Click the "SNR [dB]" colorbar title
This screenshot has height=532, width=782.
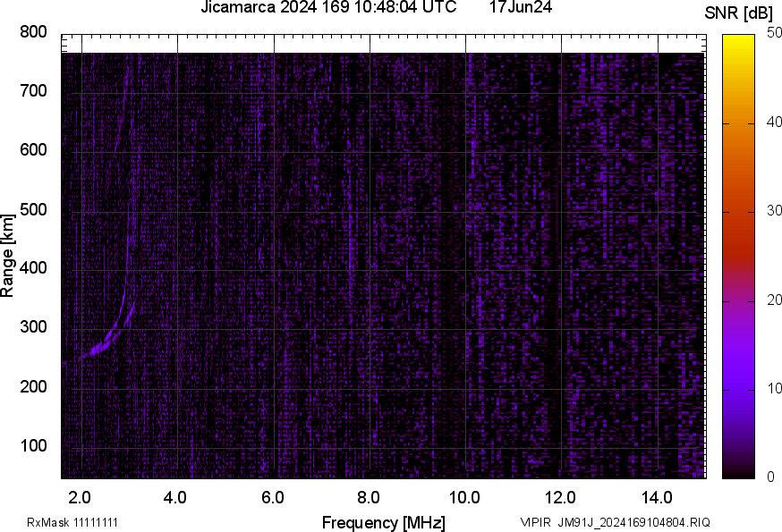736,11
